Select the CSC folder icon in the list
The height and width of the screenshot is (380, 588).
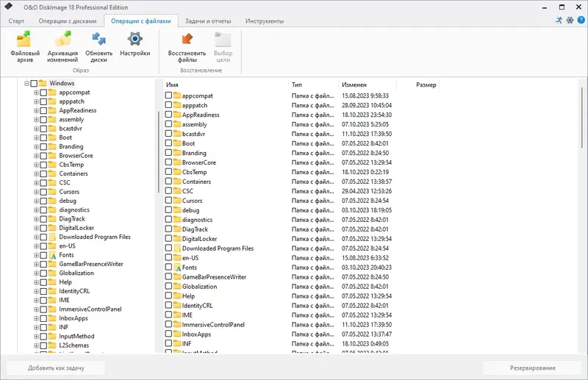(x=177, y=191)
